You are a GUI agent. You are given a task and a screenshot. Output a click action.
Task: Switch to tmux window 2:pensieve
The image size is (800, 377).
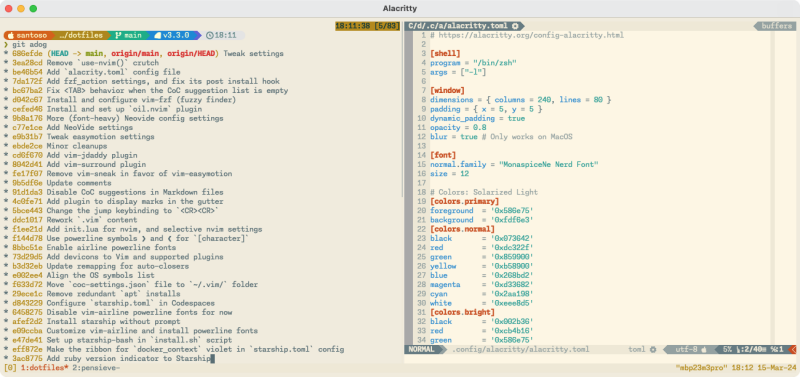click(96, 368)
